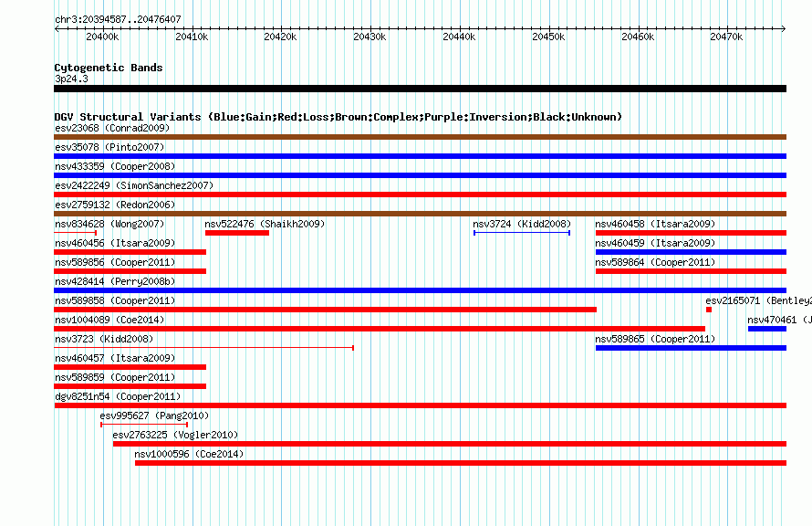Click the esv23068 (Conrad2009) variant label
This screenshot has height=526, width=812.
[112, 128]
